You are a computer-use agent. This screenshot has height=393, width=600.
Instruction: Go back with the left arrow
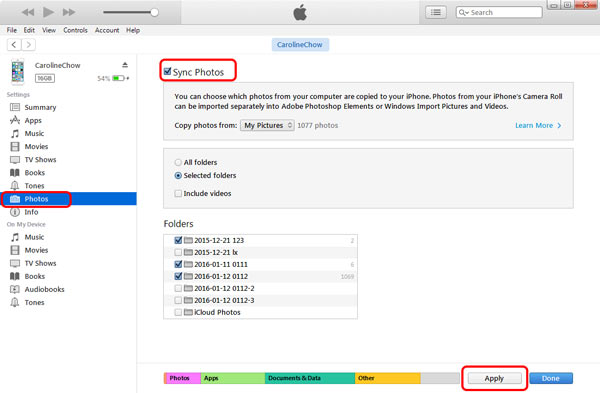(14, 45)
